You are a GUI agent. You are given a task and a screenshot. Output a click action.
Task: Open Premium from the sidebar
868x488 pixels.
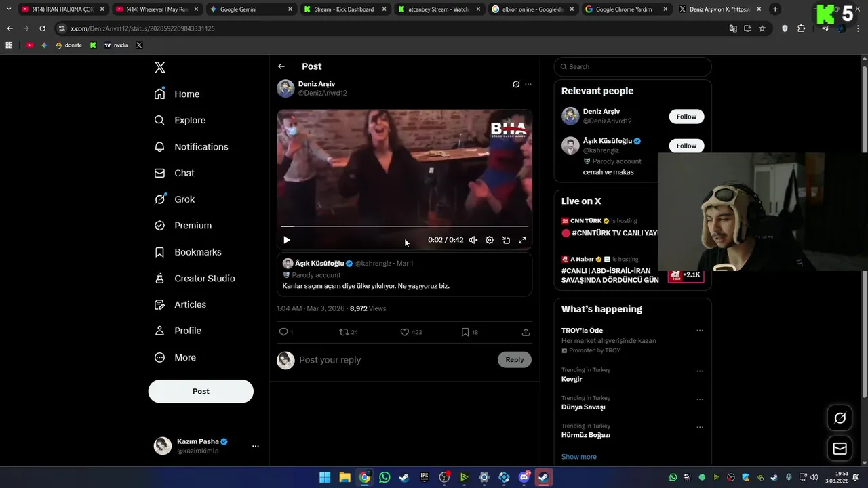183,226
